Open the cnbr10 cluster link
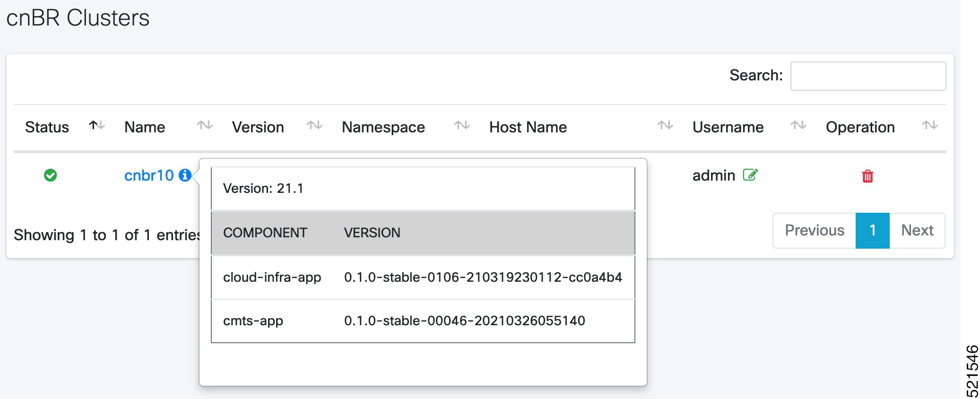The image size is (980, 399). tap(149, 175)
